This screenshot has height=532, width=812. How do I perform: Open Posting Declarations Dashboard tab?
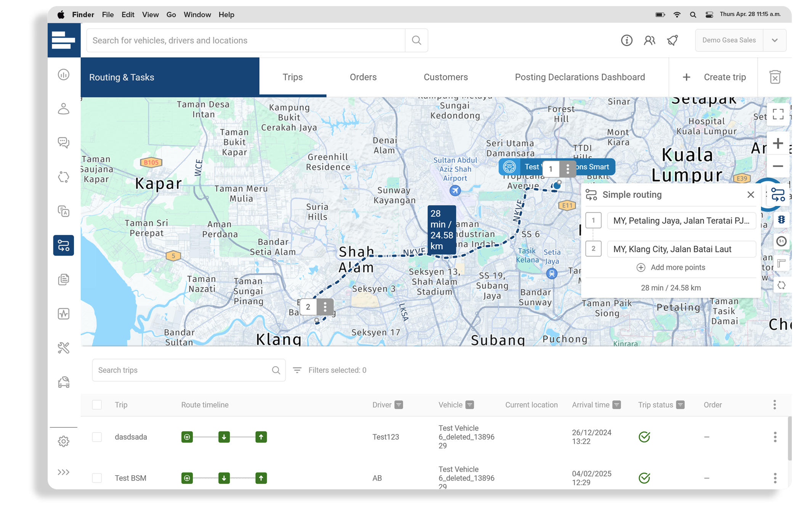pyautogui.click(x=580, y=77)
